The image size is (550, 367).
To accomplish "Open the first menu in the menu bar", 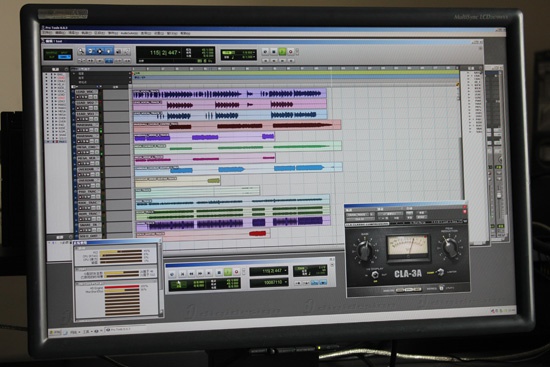I will click(47, 33).
